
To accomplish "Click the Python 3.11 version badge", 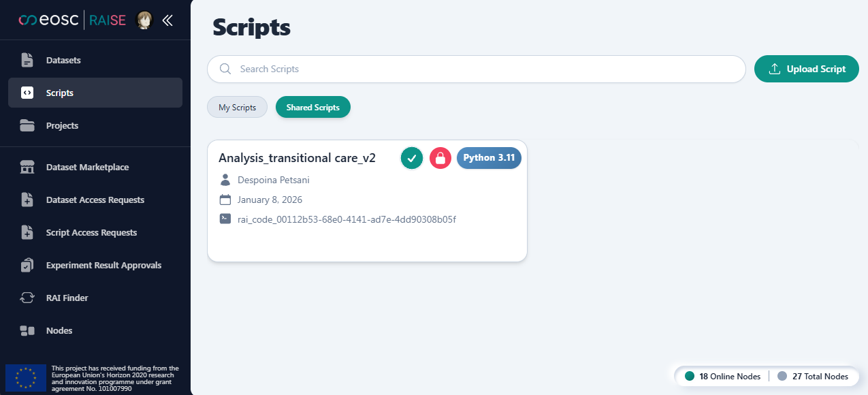I will click(489, 157).
